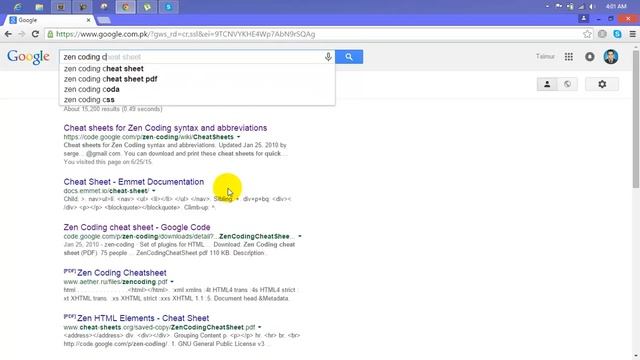Click the browser Forward arrow
This screenshot has width=640, height=360.
(22, 34)
